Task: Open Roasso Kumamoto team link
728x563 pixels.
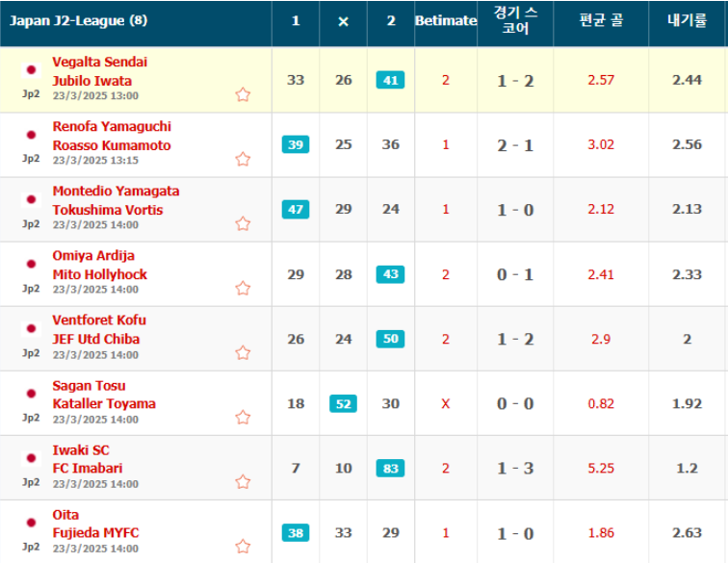Action: click(x=112, y=145)
